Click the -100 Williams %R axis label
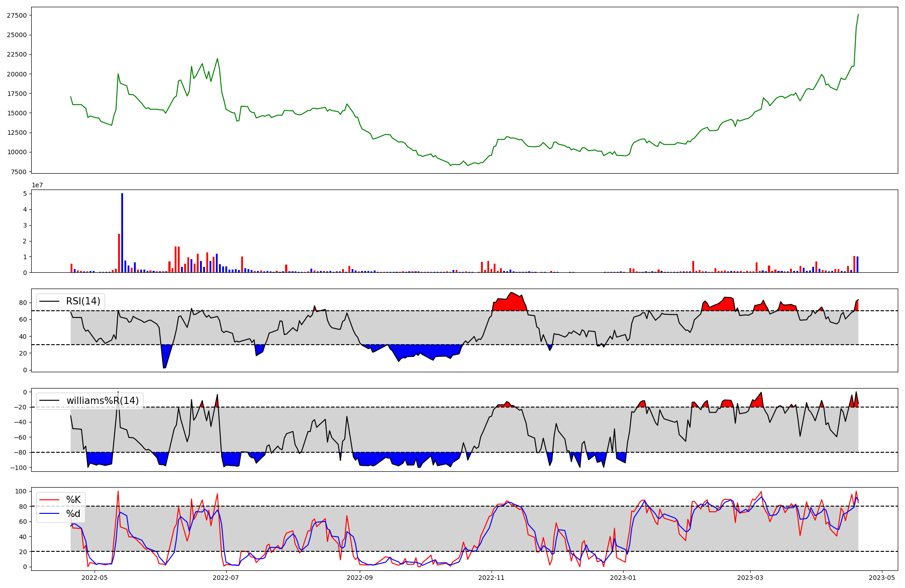This screenshot has width=905, height=588. pyautogui.click(x=19, y=468)
